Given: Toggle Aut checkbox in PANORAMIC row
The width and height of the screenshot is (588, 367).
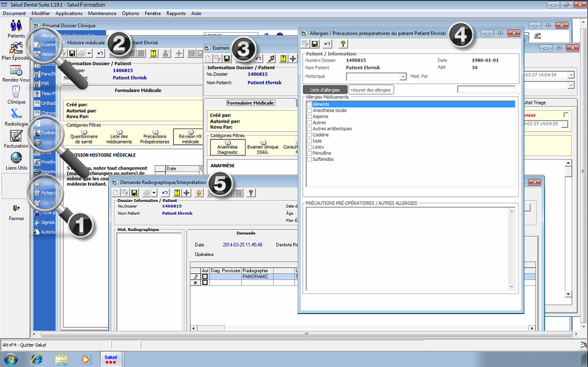Looking at the screenshot, I should click(205, 277).
